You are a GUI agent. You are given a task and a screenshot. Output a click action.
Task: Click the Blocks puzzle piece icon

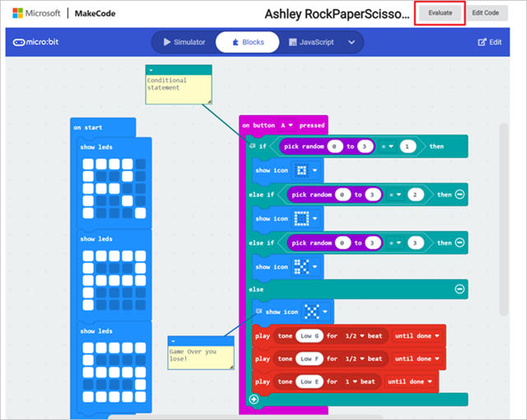[236, 42]
